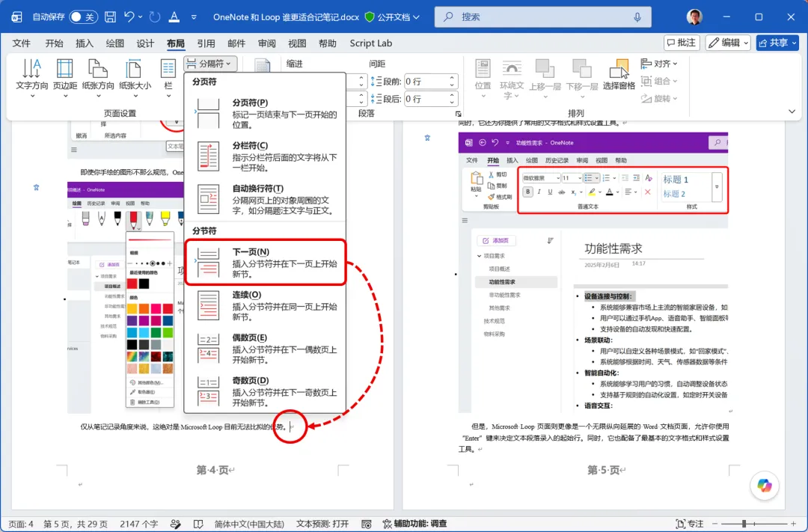Select 自动换行符(T) text wrapping break
The width and height of the screenshot is (808, 532).
tap(265, 199)
